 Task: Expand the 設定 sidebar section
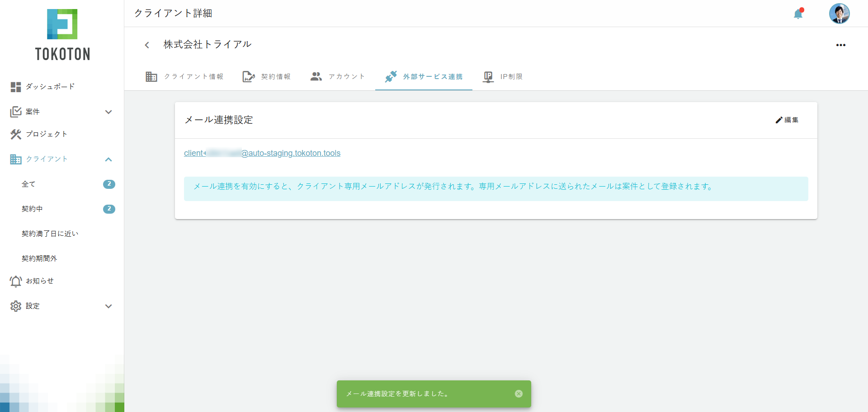108,306
